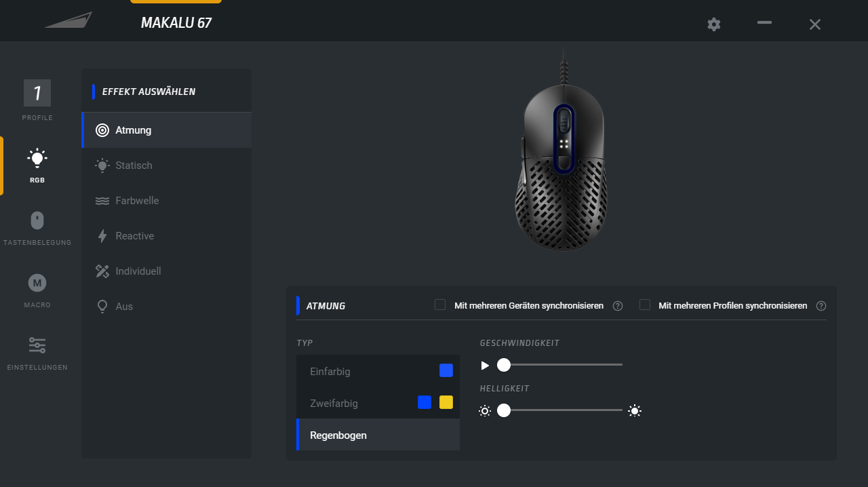Viewport: 868px width, 487px height.
Task: Click the Statisch bulb icon
Action: [x=102, y=165]
